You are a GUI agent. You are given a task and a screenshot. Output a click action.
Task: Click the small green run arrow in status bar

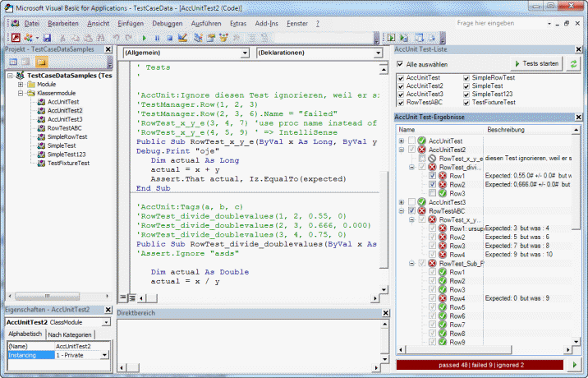(574, 363)
